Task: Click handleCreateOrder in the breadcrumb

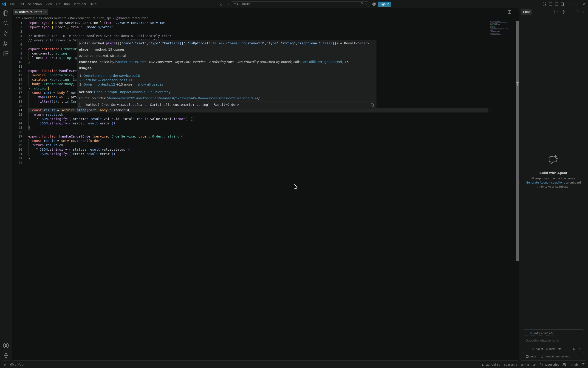Action: point(131,18)
